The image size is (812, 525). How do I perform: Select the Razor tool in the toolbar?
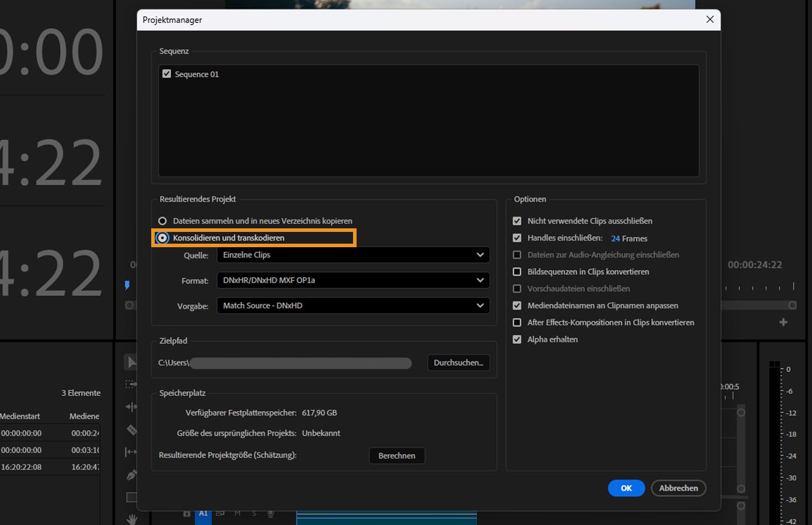click(x=131, y=430)
